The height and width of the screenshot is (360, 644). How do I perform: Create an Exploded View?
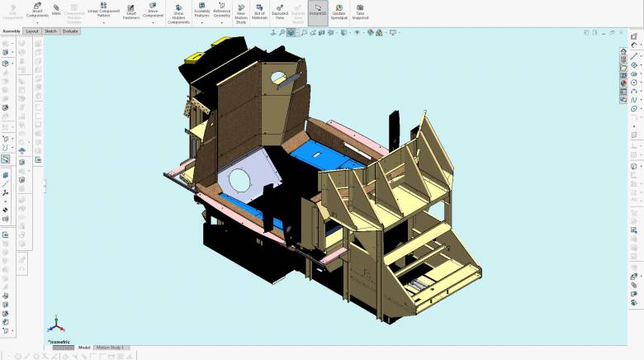point(280,10)
